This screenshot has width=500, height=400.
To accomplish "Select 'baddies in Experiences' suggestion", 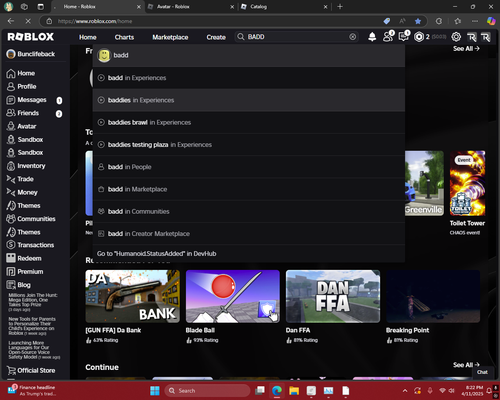I will pyautogui.click(x=249, y=100).
